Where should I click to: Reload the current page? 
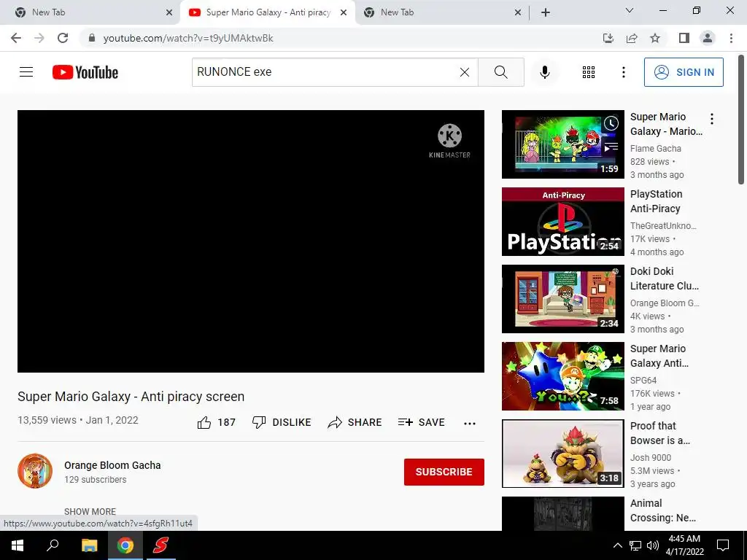point(63,38)
